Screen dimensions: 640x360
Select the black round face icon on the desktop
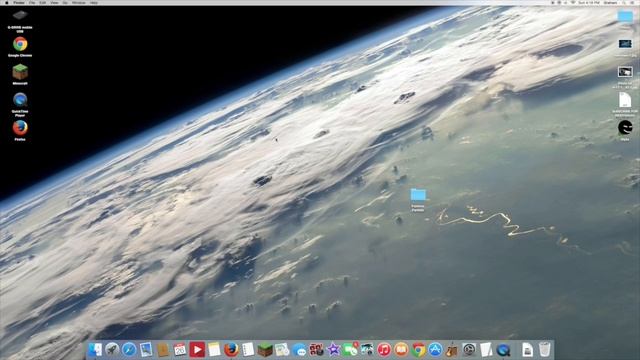[x=625, y=128]
